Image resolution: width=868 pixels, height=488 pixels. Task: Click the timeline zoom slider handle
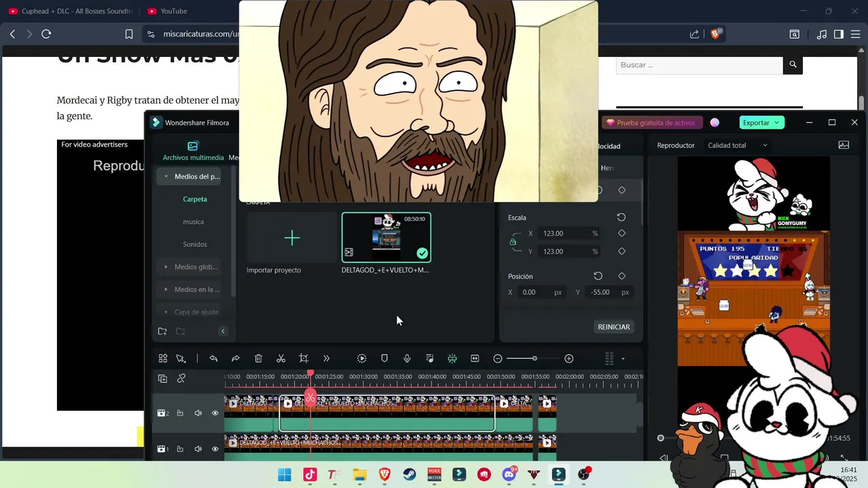[x=534, y=359]
